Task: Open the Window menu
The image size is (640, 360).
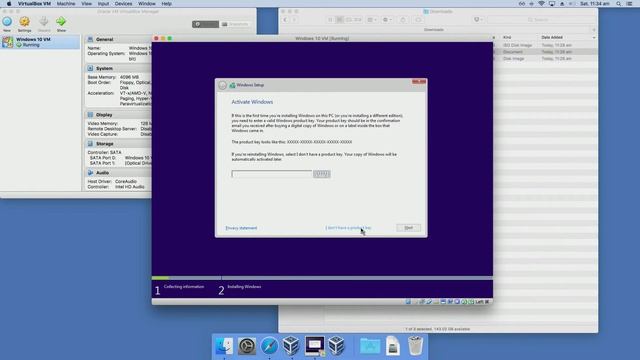Action: click(x=147, y=4)
